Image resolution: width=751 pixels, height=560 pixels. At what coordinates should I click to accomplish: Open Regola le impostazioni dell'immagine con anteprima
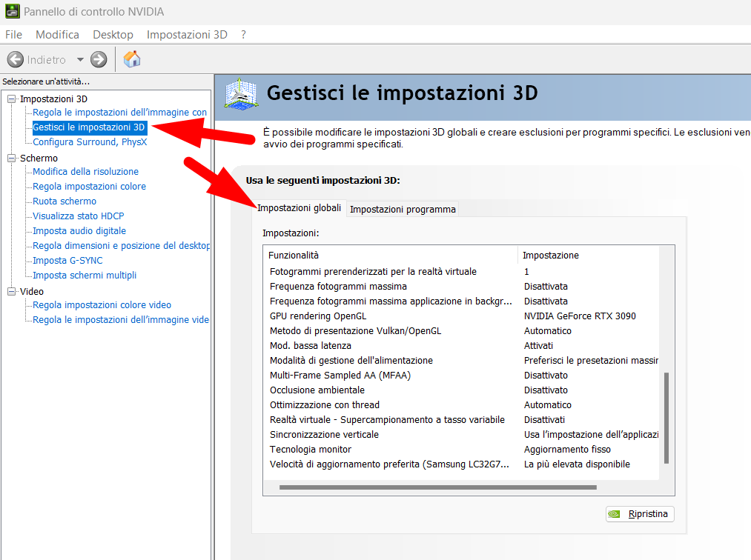(119, 113)
